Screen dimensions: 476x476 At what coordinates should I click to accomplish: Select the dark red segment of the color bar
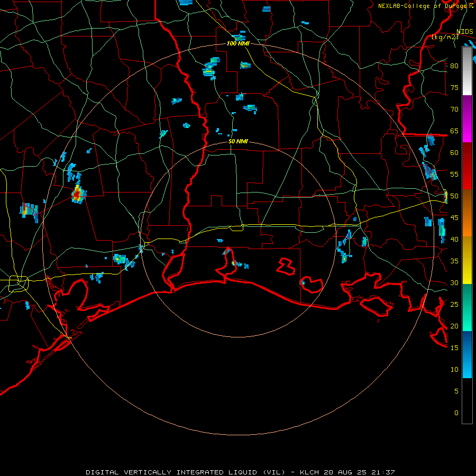(467, 166)
